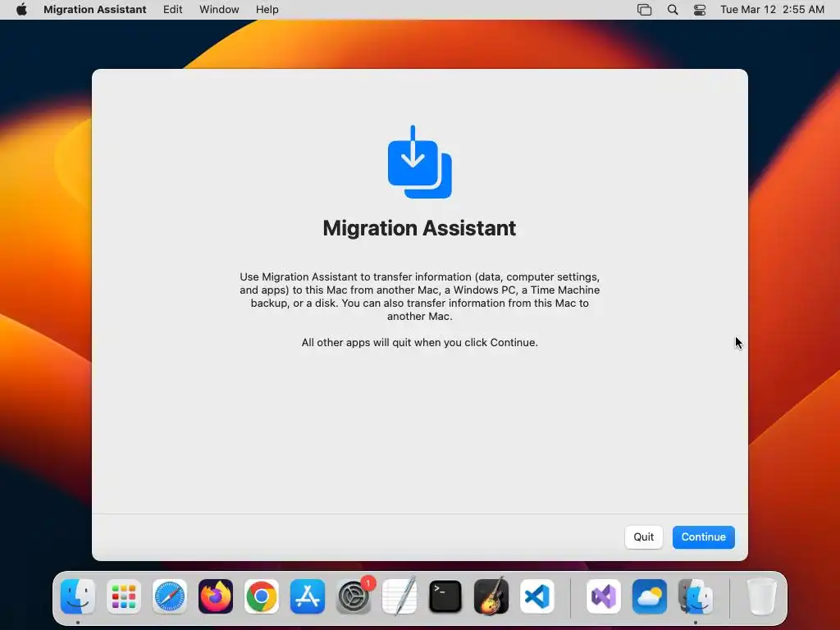Click the Stage Manager windows icon in menu bar

pyautogui.click(x=645, y=10)
